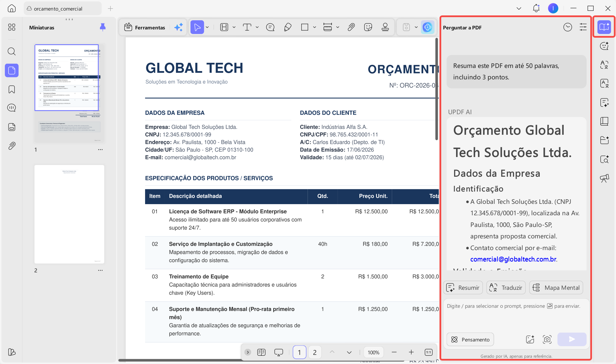The width and height of the screenshot is (616, 364).
Task: Open the Ferramentas menu
Action: [x=145, y=27]
